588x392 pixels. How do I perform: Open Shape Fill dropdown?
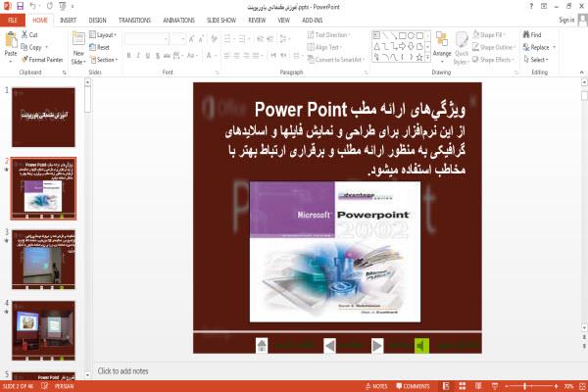[488, 35]
